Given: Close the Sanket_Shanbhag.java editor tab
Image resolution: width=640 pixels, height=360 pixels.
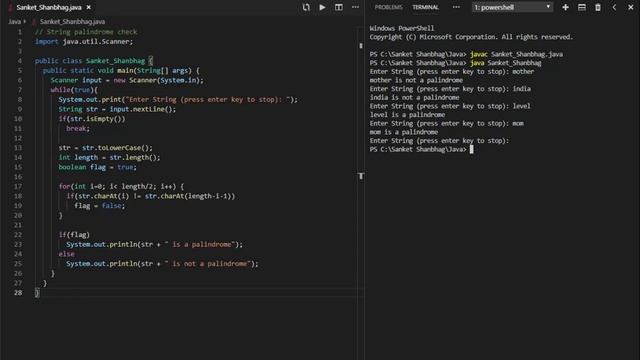Looking at the screenshot, I should [89, 7].
